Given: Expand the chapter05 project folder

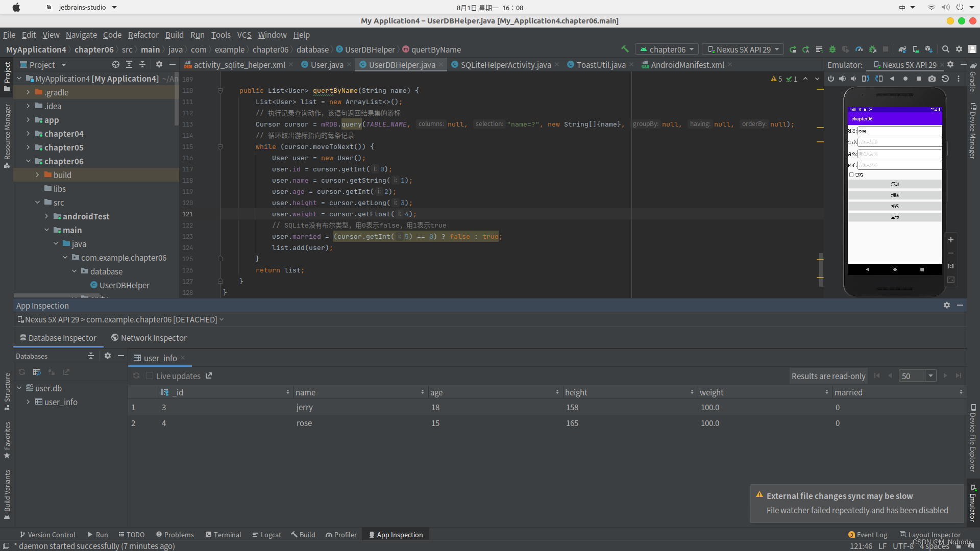Looking at the screenshot, I should point(29,147).
